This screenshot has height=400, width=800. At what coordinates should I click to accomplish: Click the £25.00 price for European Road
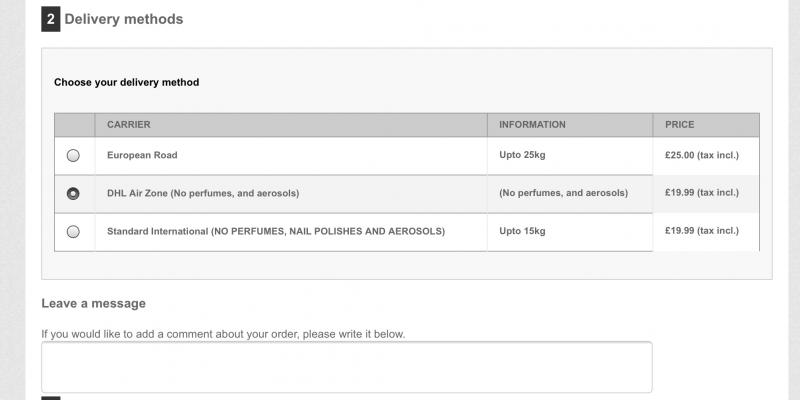click(701, 155)
